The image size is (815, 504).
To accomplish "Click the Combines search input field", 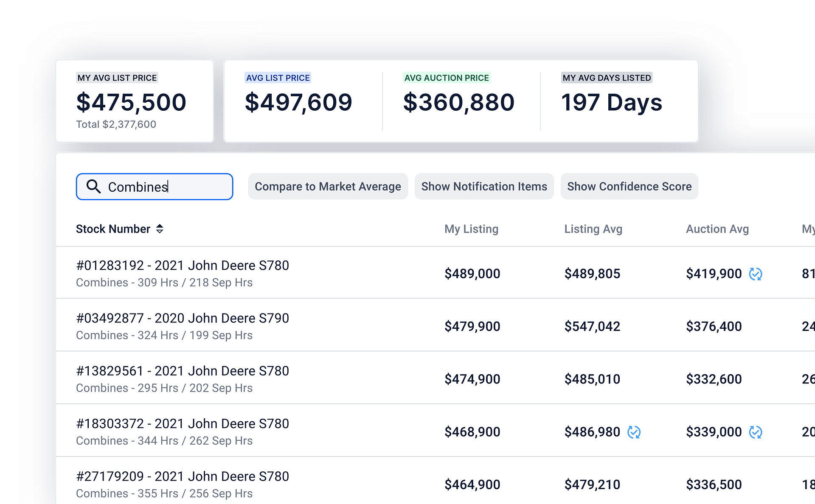I will (155, 187).
